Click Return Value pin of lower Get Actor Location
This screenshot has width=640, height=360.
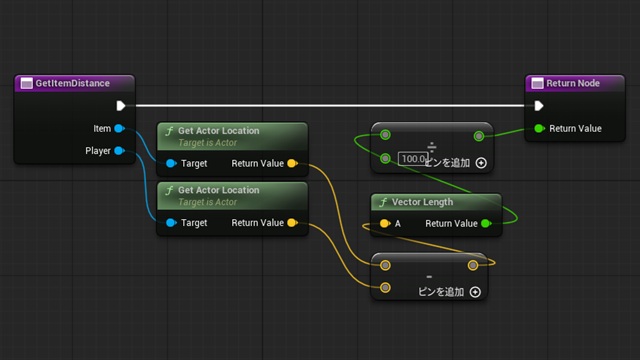(292, 222)
